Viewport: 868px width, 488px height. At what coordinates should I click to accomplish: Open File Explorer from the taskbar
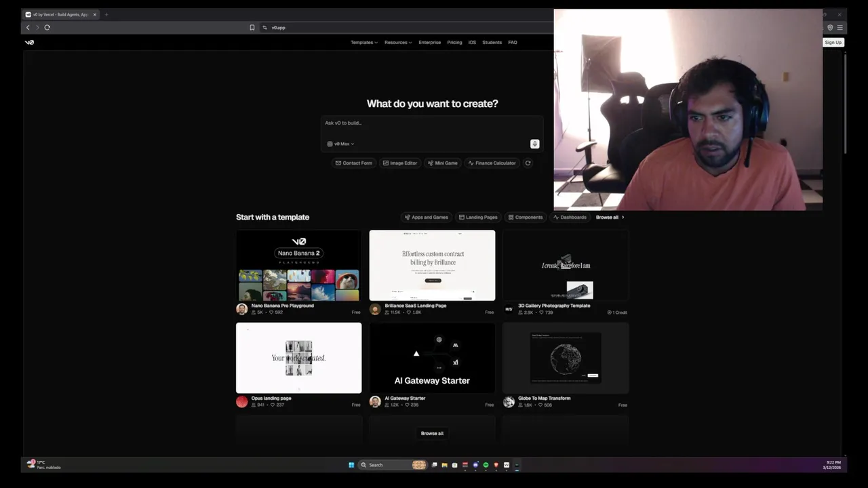444,465
